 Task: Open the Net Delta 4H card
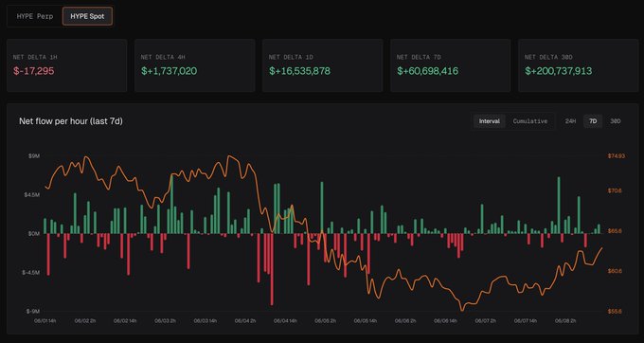[195, 65]
